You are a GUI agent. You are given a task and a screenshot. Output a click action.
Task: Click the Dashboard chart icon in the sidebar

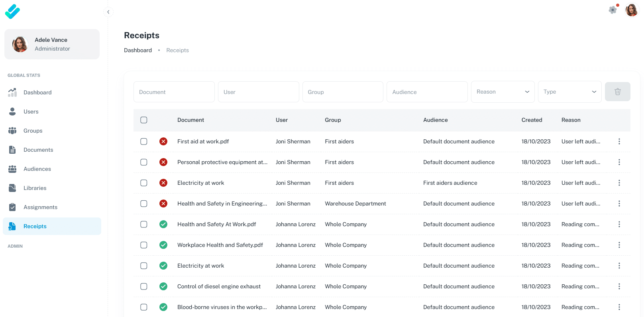[x=12, y=92]
